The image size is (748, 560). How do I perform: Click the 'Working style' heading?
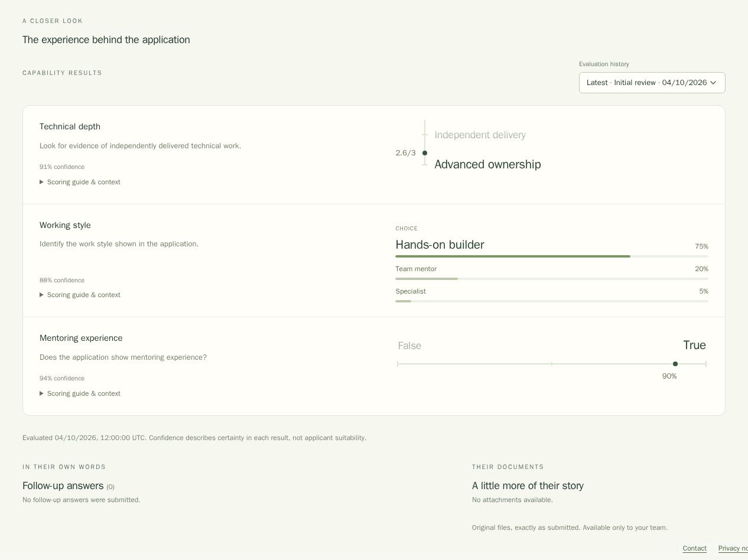(x=65, y=225)
